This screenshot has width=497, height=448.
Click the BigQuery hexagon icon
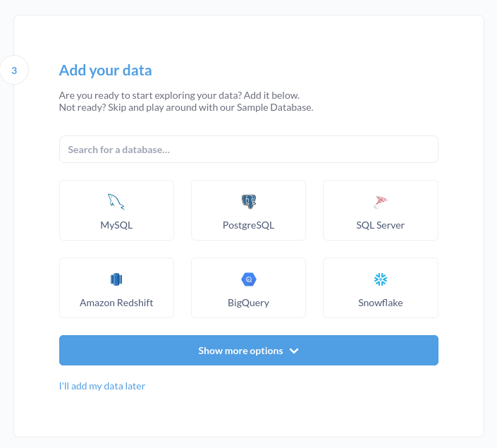(x=249, y=279)
